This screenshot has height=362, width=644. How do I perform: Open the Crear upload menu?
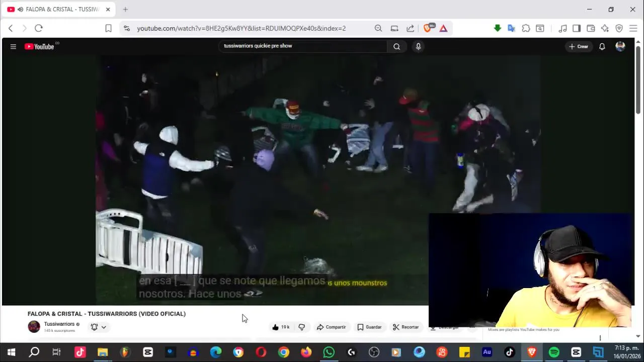click(x=579, y=46)
